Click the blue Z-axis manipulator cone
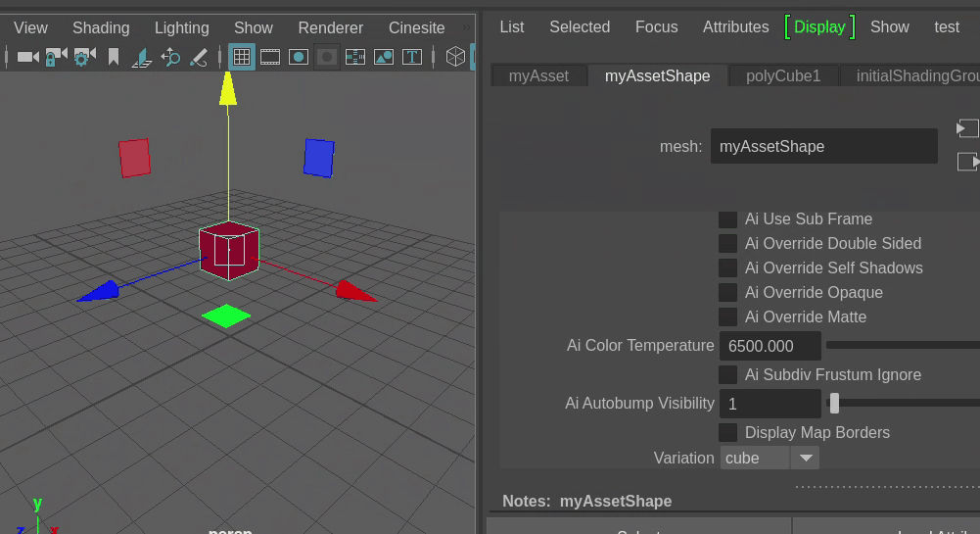This screenshot has width=980, height=534. [x=98, y=292]
